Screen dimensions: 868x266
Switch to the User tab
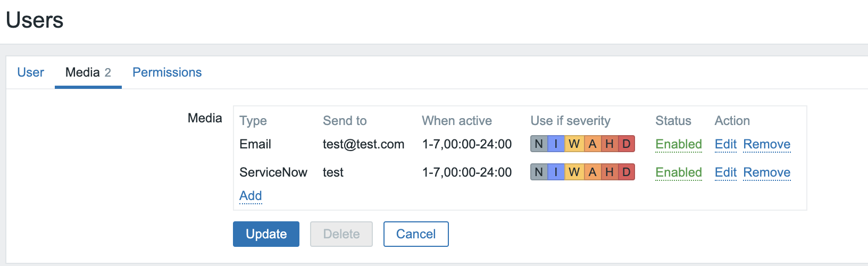(x=30, y=72)
